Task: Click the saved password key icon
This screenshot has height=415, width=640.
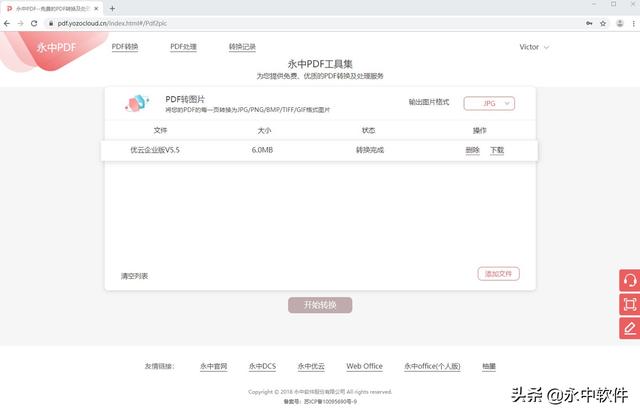Action: tap(589, 24)
